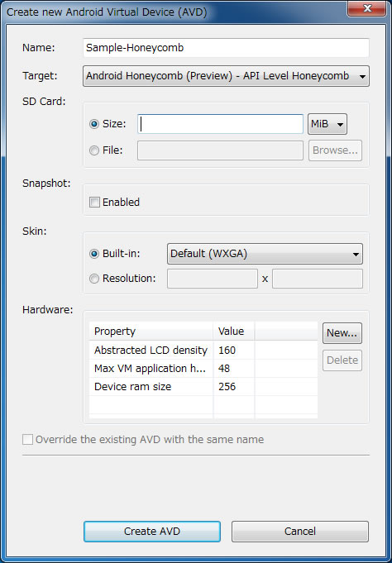Open the Target dropdown for Android Honeycomb
The image size is (392, 563).
(226, 76)
